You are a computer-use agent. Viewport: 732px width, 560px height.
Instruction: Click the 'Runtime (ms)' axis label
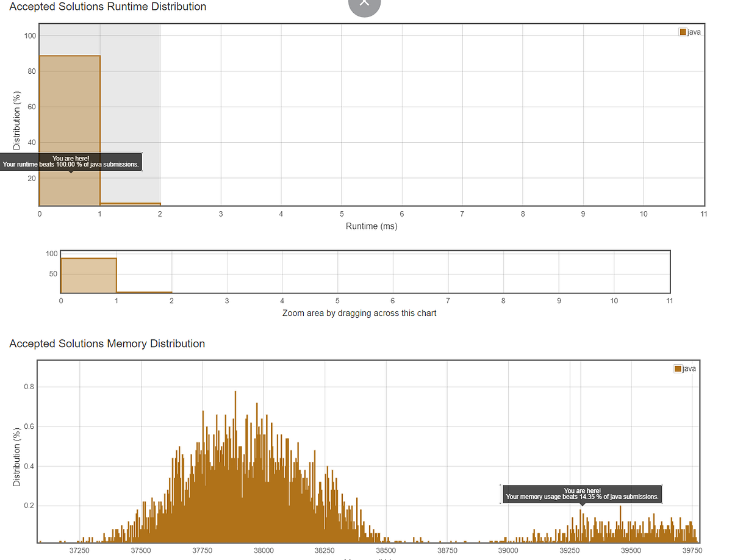(x=371, y=226)
